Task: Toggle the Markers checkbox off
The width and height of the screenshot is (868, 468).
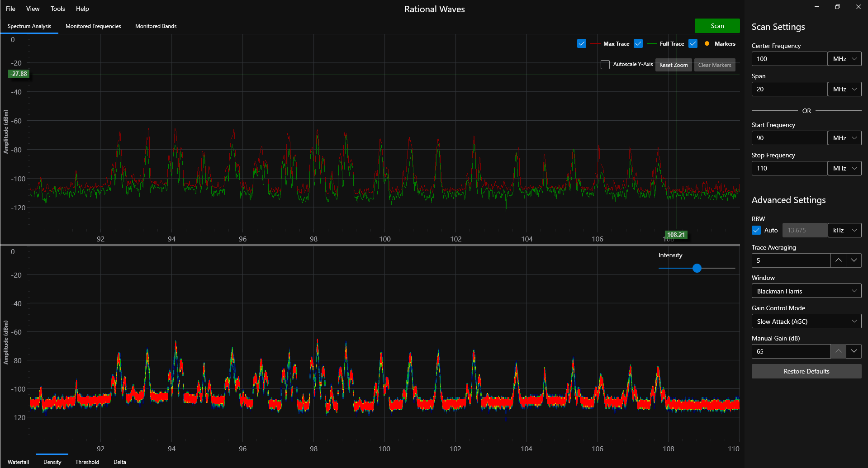Action: pos(693,43)
